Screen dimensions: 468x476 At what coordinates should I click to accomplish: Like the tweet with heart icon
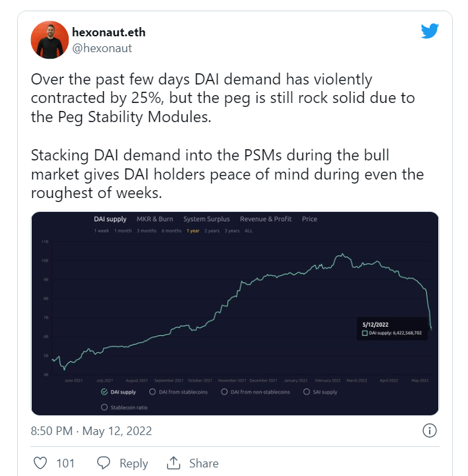[x=40, y=463]
